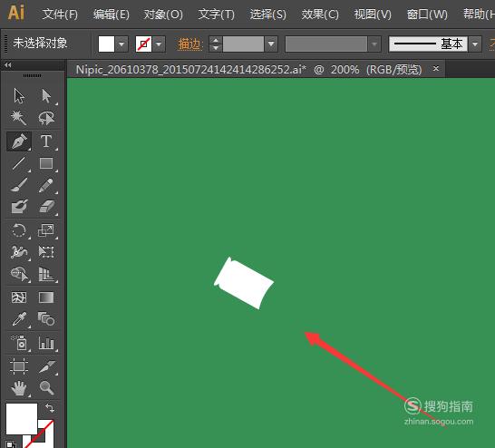Choose the Eyedropper tool
The width and height of the screenshot is (495, 448).
click(x=19, y=319)
